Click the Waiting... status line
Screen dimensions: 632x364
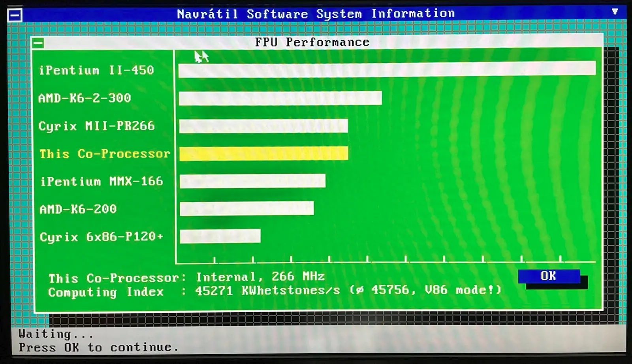pos(56,334)
